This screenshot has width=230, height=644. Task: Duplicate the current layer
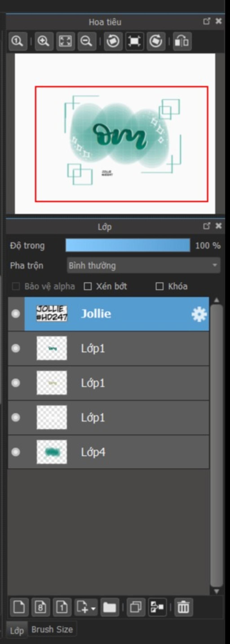tap(136, 607)
